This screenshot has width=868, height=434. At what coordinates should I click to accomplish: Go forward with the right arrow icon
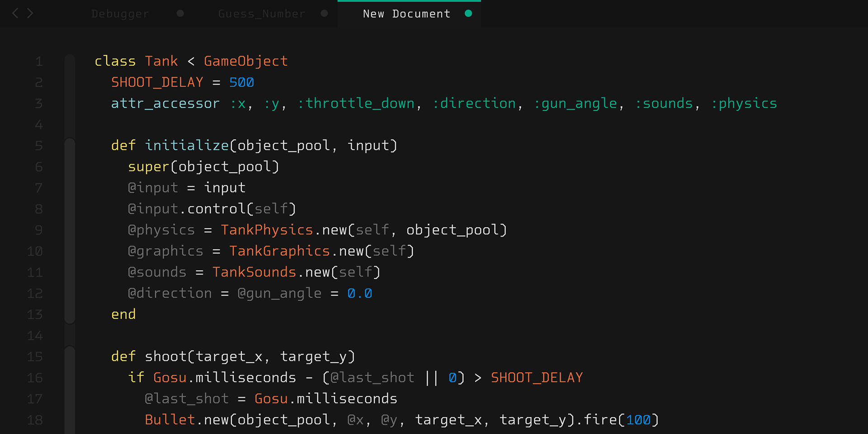(30, 13)
